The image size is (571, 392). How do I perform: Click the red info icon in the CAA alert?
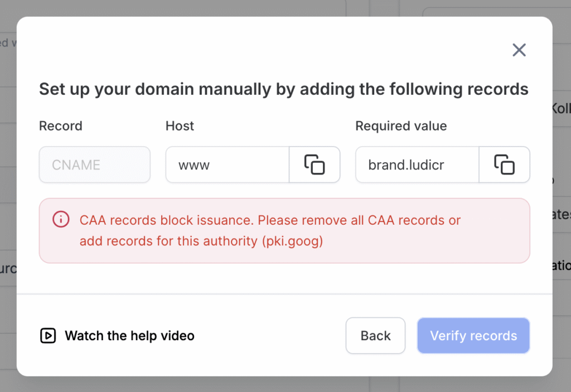tap(61, 220)
